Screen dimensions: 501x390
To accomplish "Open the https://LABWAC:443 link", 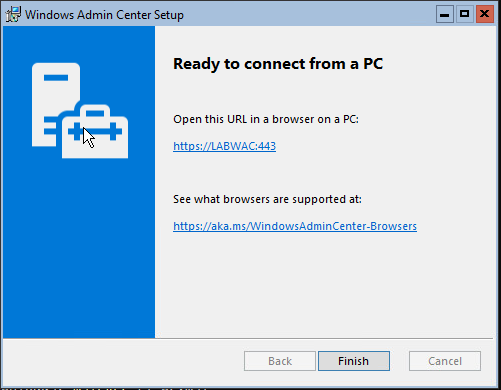I will (224, 146).
